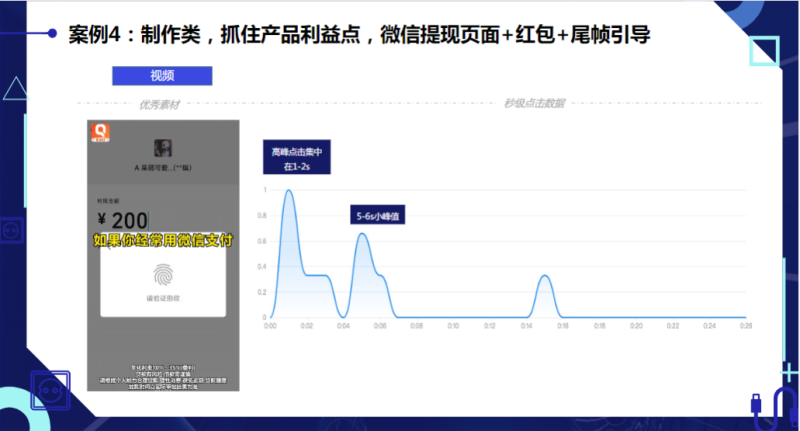Image resolution: width=800 pixels, height=431 pixels.
Task: Click the 0:26 x-axis label
Action: tap(745, 326)
